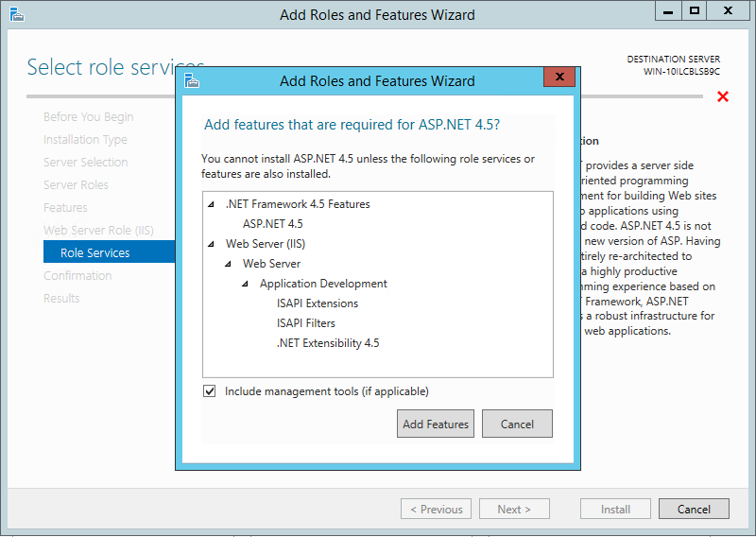Collapse the Web Server (IIS) tree node
The image size is (756, 537).
[x=213, y=244]
